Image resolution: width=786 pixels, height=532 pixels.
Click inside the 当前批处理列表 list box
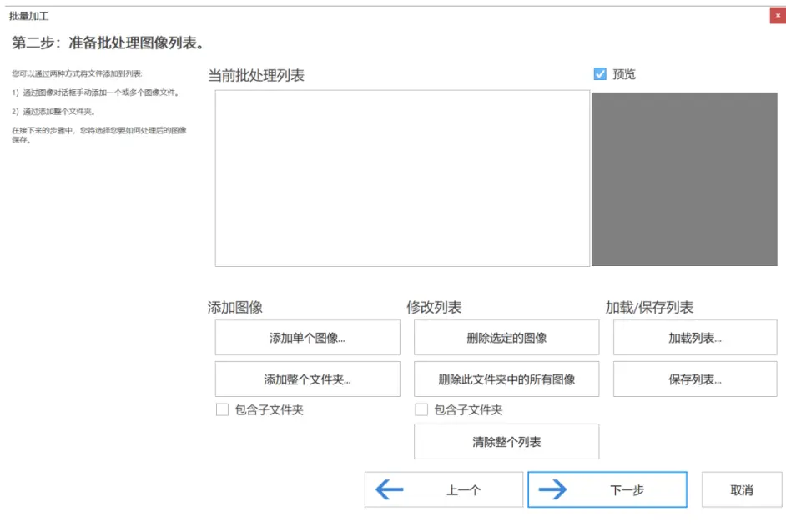pos(402,178)
